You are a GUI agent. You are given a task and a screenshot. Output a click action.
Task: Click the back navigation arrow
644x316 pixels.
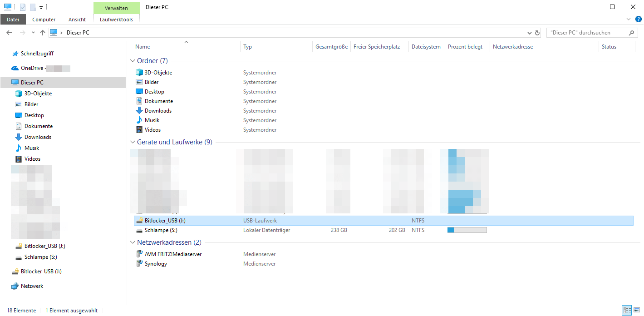pos(9,33)
